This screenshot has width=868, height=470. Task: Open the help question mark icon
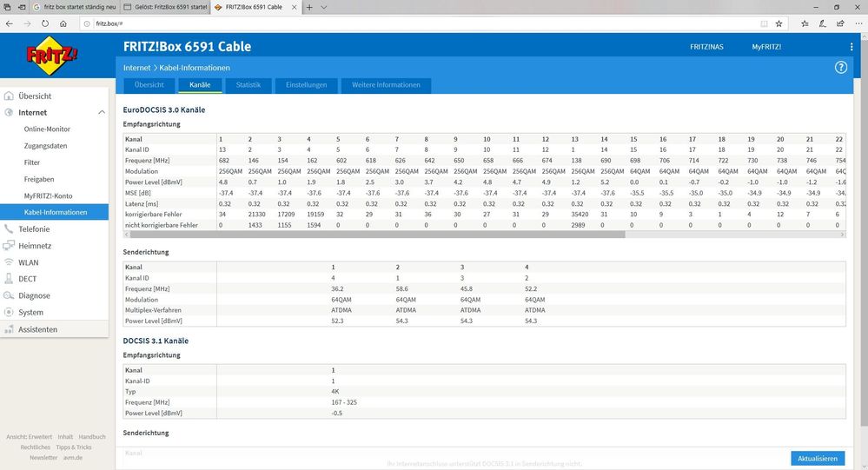pos(840,68)
